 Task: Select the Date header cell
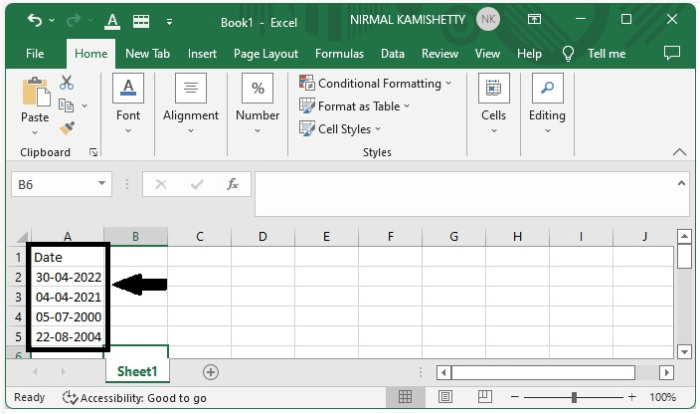[68, 257]
